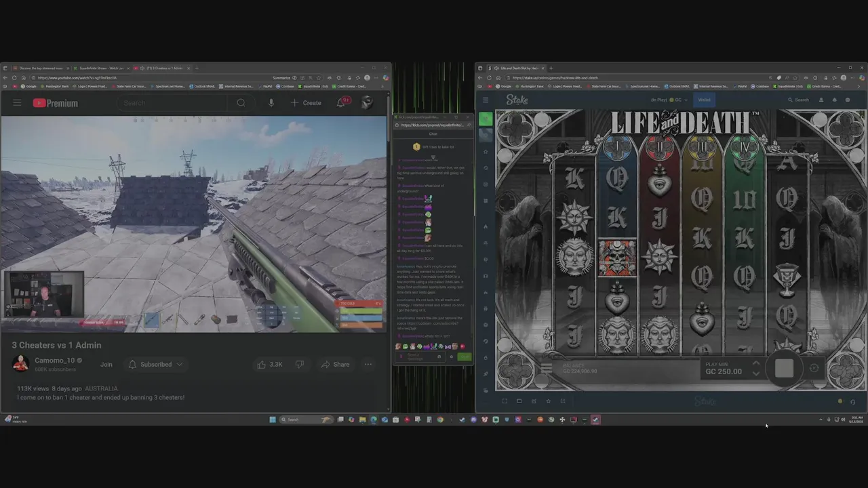
Task: Open the slot autoplay button
Action: (814, 368)
